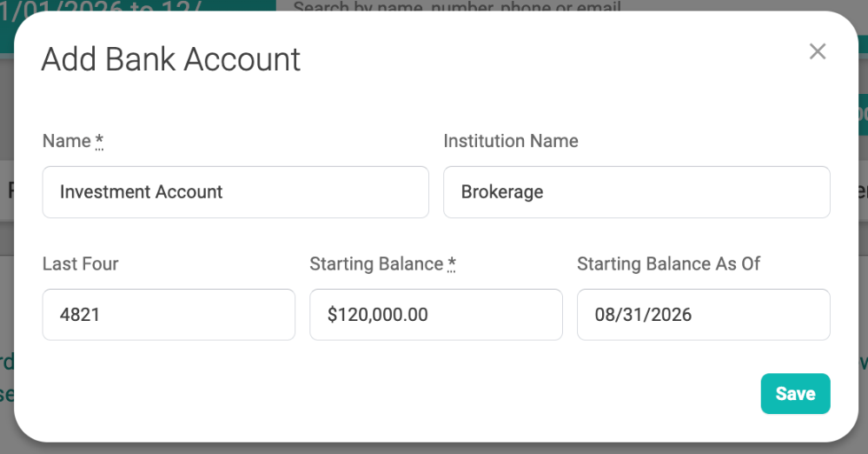The image size is (868, 454).
Task: Click the Last Four label
Action: 80,264
